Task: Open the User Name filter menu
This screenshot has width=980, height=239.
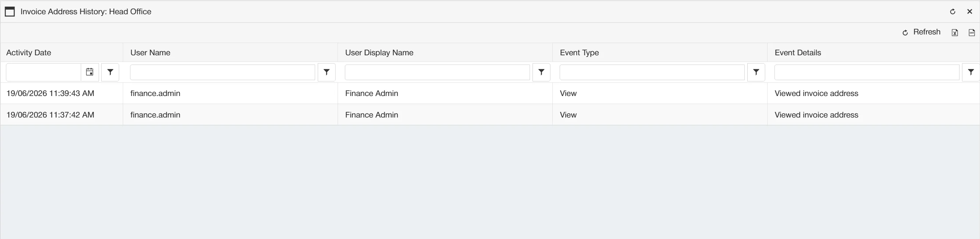Action: click(x=327, y=72)
